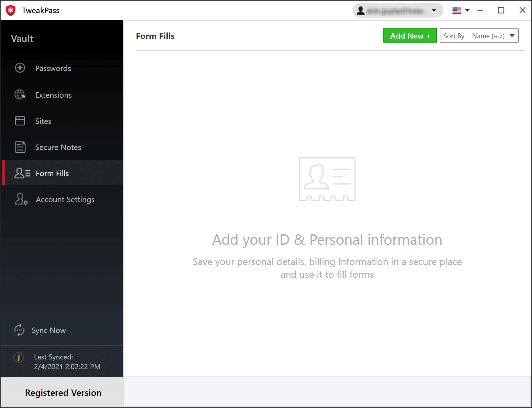Click the Last Synced info icon
The height and width of the screenshot is (408, 532).
[x=19, y=358]
